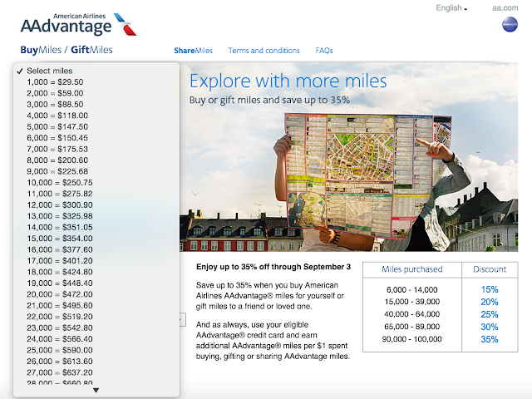Choose 15,000 = $354.00 miles
Viewport: 532px width, 399px height.
96,239
